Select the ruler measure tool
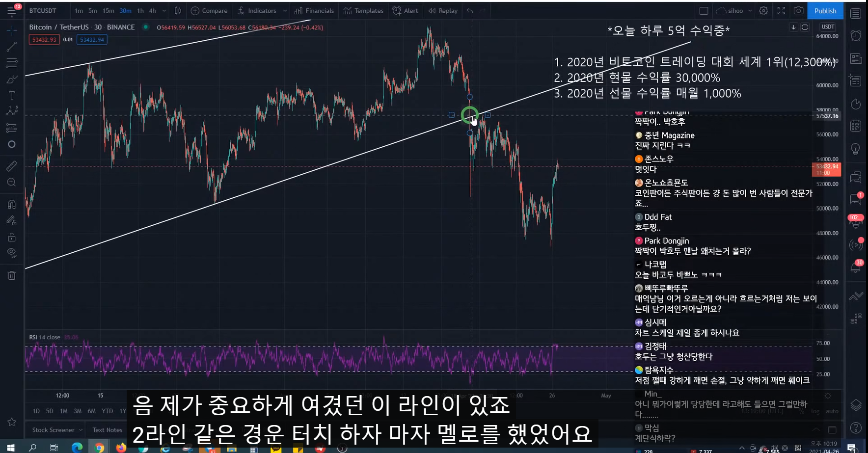Image resolution: width=868 pixels, height=453 pixels. pyautogui.click(x=12, y=166)
